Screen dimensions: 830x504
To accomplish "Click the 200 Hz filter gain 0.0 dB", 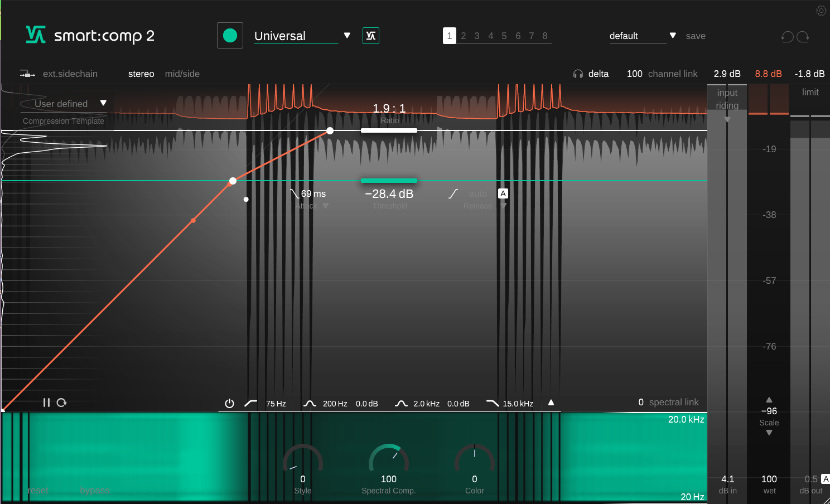I will tap(367, 404).
